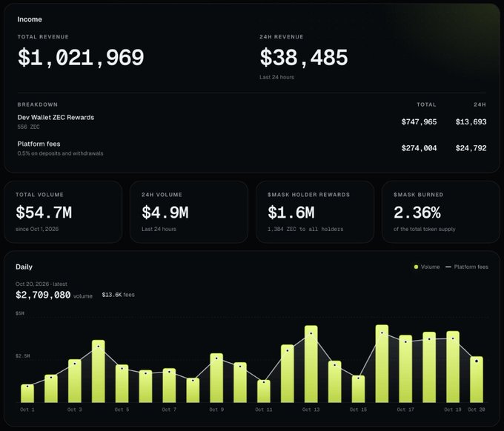Image resolution: width=504 pixels, height=431 pixels.
Task: Click the $13.6K fees label
Action: coord(118,295)
